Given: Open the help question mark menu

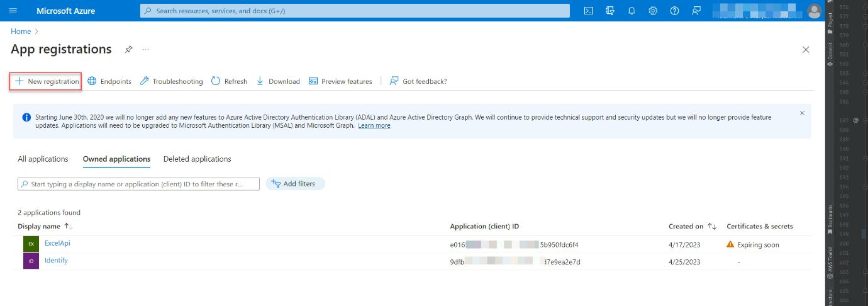Looking at the screenshot, I should pos(674,11).
